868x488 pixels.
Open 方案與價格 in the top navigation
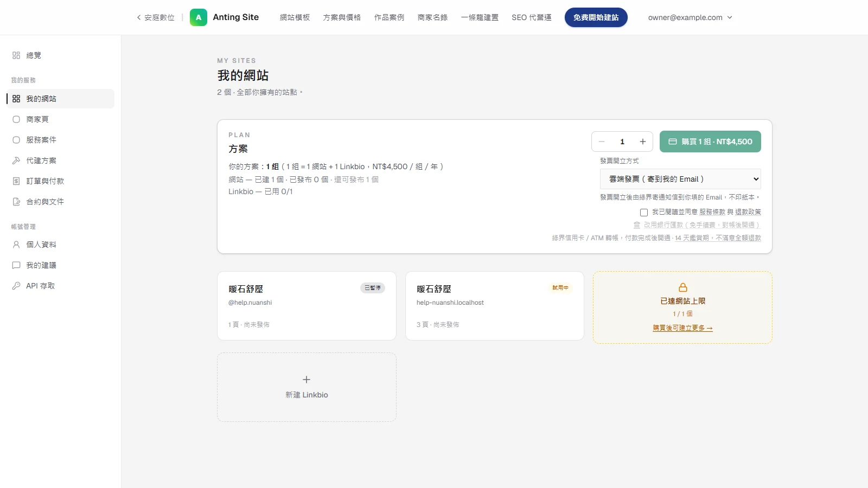point(342,17)
